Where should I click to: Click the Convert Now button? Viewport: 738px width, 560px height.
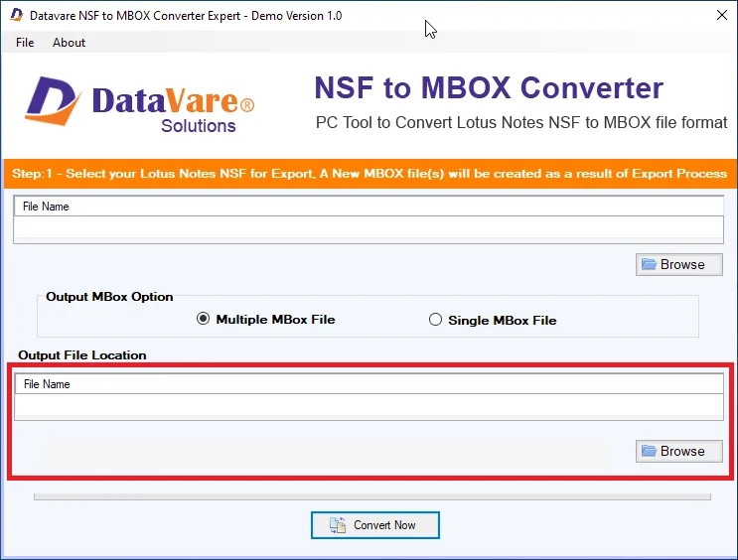tap(375, 525)
